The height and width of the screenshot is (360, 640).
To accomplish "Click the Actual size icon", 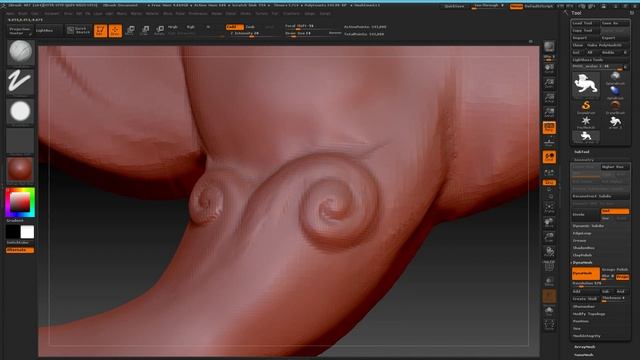I will tap(549, 98).
